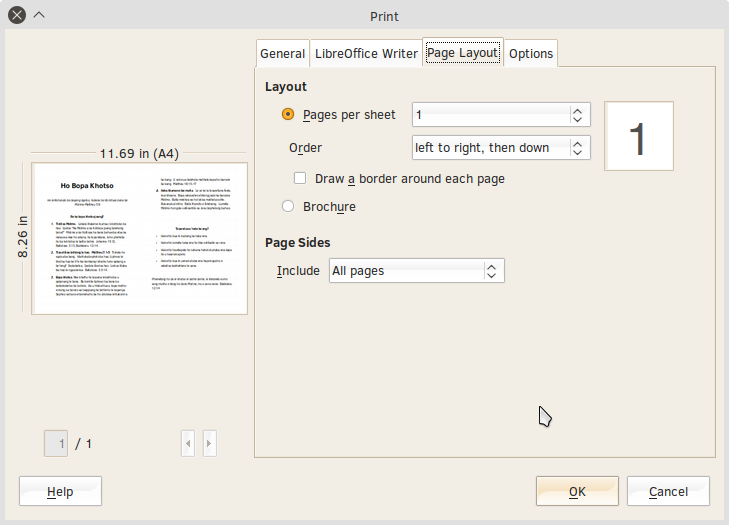Click the Help button
Viewport: 729px width, 525px height.
click(x=60, y=491)
